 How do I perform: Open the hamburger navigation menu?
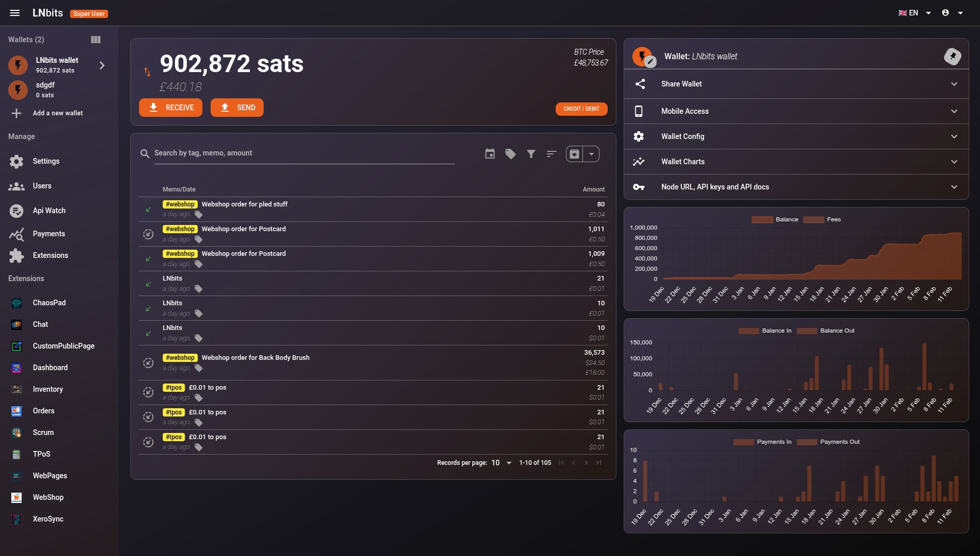[x=15, y=13]
